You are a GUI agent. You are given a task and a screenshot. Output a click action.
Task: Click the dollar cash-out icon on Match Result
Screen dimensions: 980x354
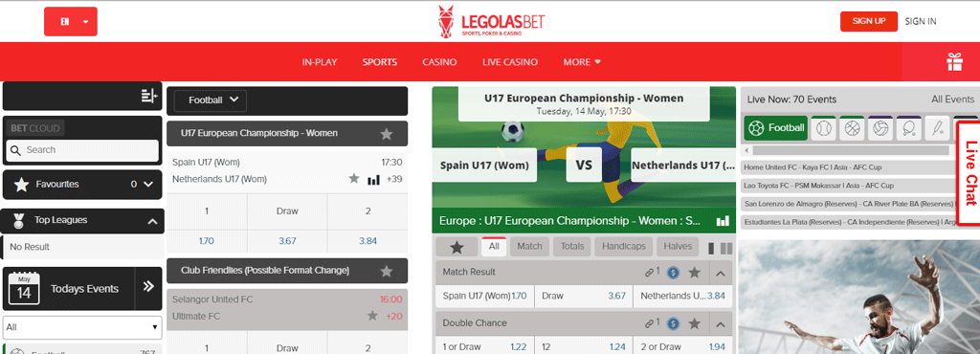click(673, 273)
